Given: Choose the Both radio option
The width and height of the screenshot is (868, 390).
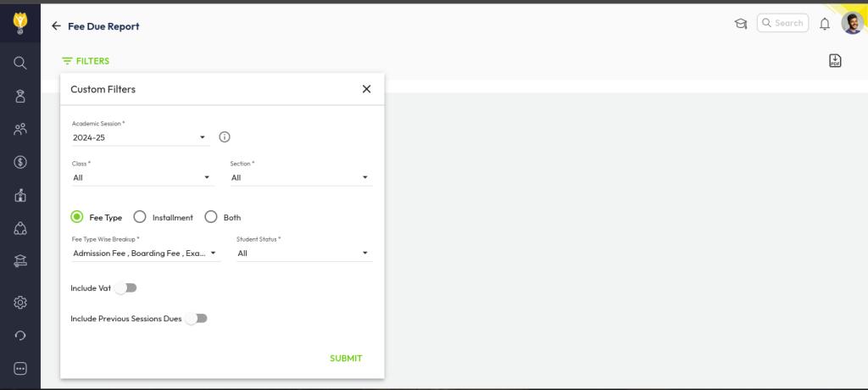Looking at the screenshot, I should [x=211, y=217].
